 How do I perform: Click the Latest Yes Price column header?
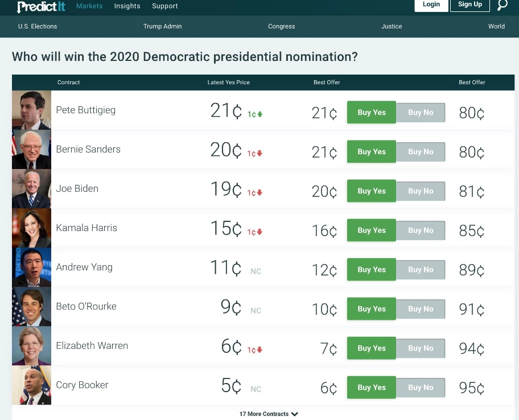click(228, 83)
